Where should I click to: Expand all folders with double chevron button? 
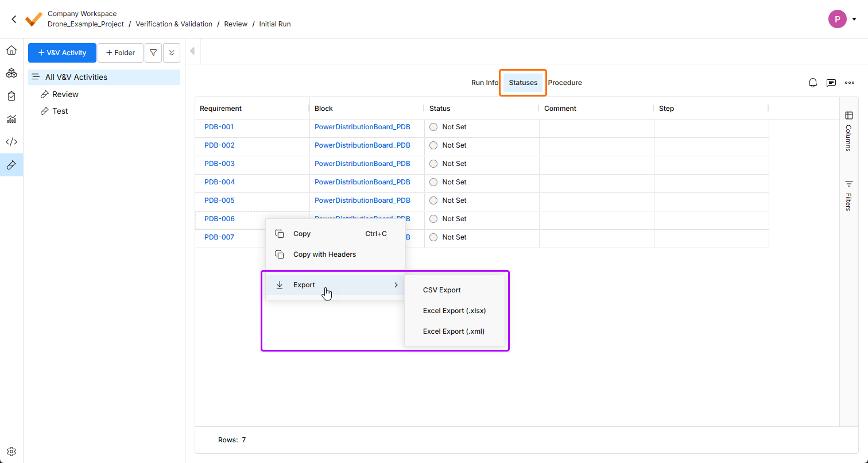point(172,53)
